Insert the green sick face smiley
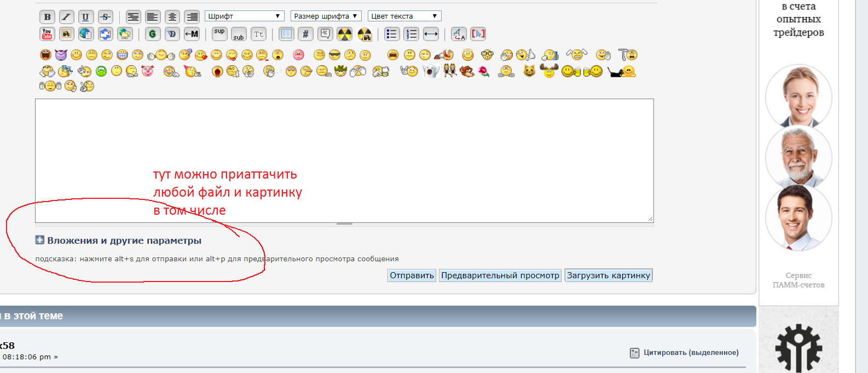This screenshot has width=868, height=373. click(101, 71)
